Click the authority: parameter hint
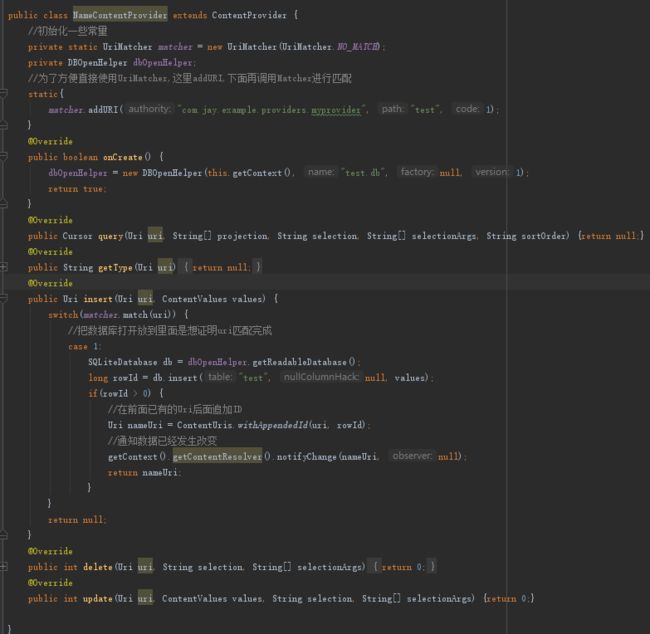Image resolution: width=650 pixels, height=634 pixels. click(x=149, y=109)
